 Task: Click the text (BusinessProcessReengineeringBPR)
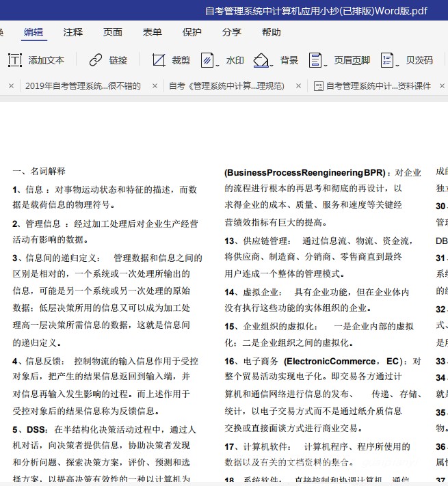pos(305,173)
